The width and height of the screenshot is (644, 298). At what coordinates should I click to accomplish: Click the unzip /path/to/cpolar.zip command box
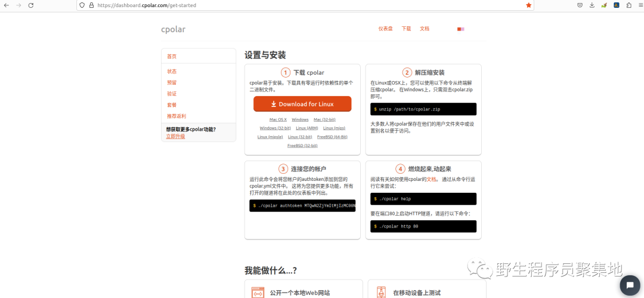coord(423,109)
